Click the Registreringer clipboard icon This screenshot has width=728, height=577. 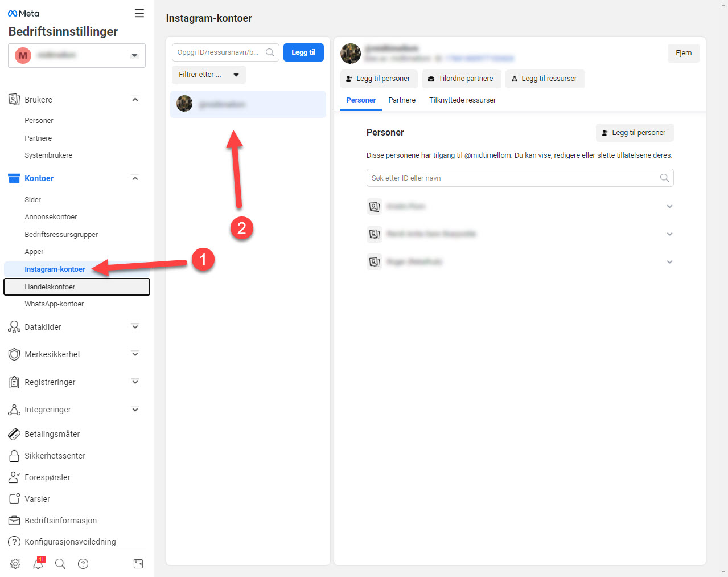pyautogui.click(x=14, y=382)
